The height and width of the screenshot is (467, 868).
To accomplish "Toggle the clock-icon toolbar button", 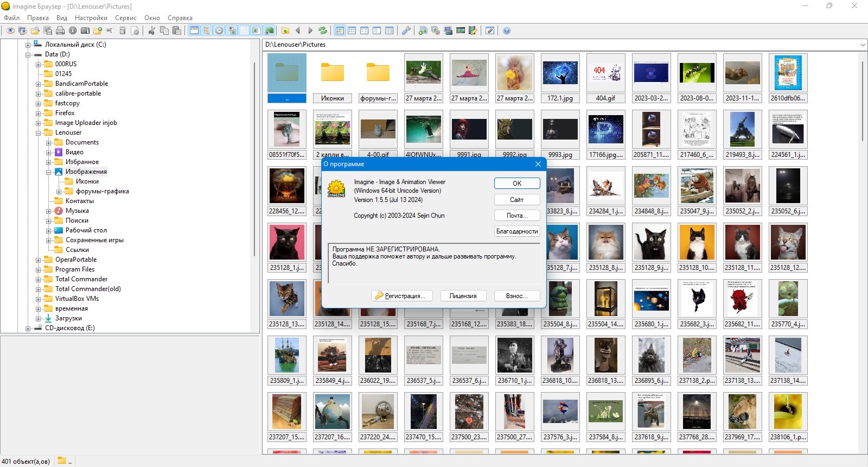I will pyautogui.click(x=219, y=30).
